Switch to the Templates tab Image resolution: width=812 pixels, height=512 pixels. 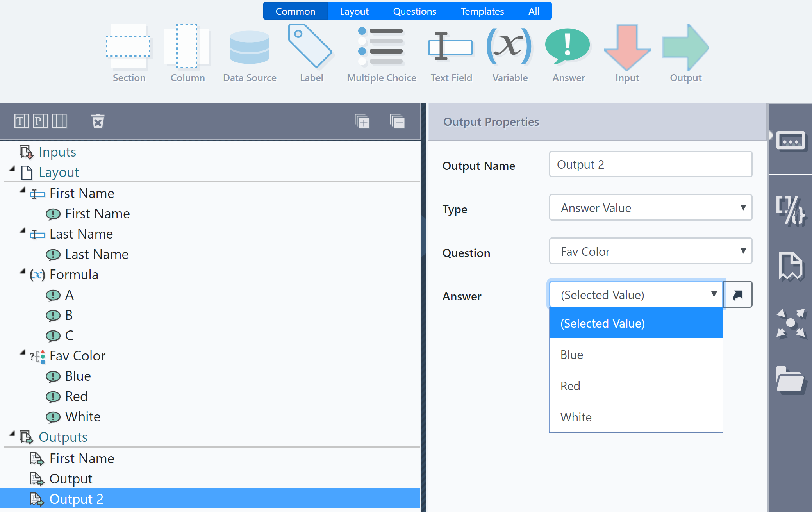pyautogui.click(x=482, y=11)
